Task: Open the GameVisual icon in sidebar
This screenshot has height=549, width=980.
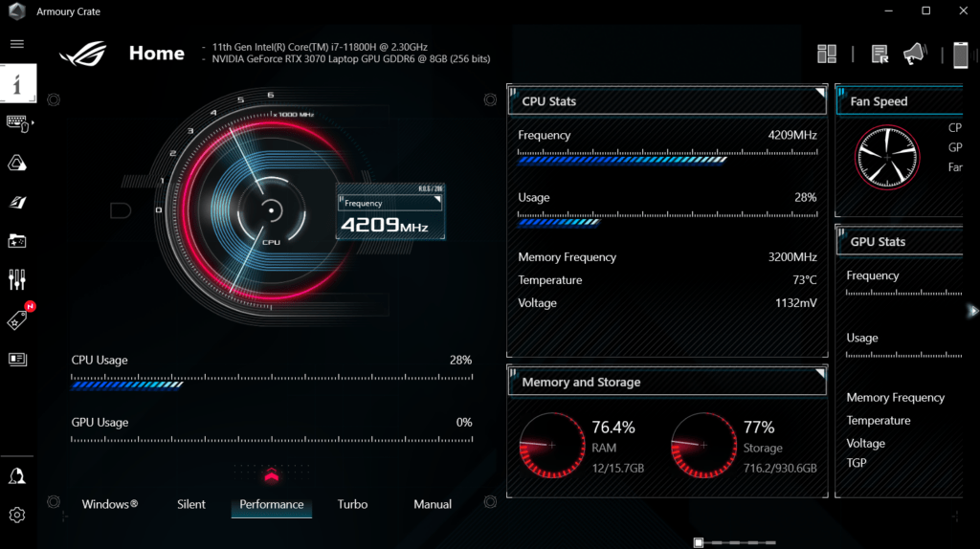Action: (x=17, y=202)
